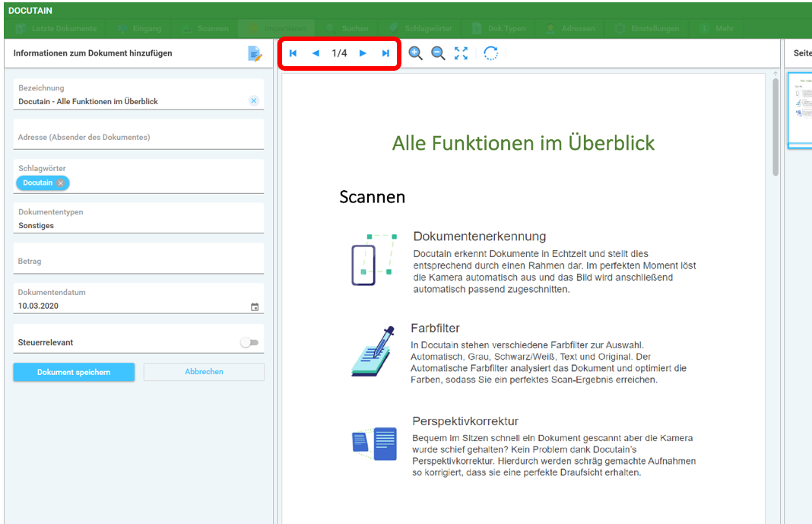The image size is (812, 524).
Task: Click the Farbfilter heading in the preview
Action: tap(435, 329)
